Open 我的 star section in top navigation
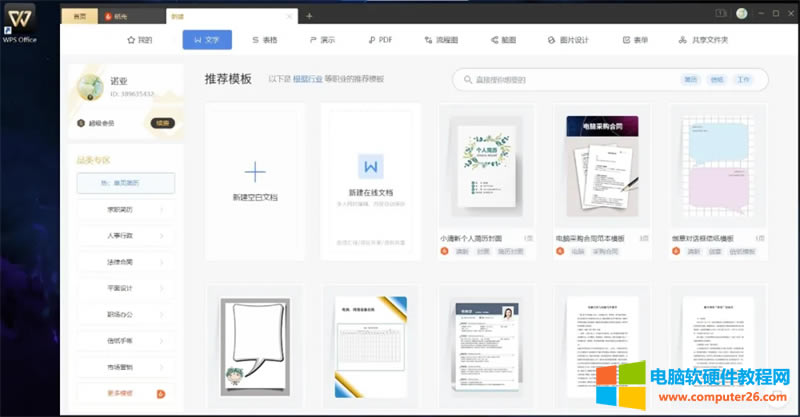 [x=139, y=40]
